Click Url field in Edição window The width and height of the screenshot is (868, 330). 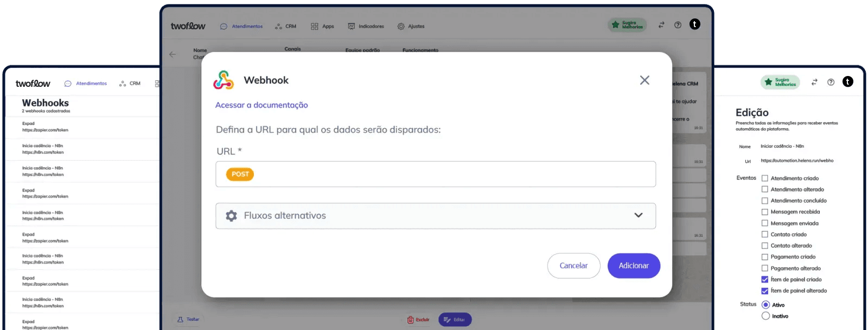pos(797,161)
